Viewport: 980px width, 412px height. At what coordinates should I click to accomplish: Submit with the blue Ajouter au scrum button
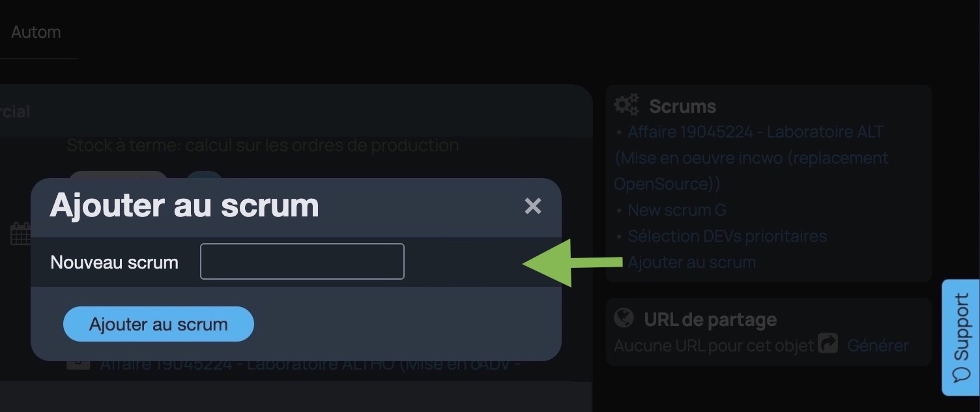(158, 324)
